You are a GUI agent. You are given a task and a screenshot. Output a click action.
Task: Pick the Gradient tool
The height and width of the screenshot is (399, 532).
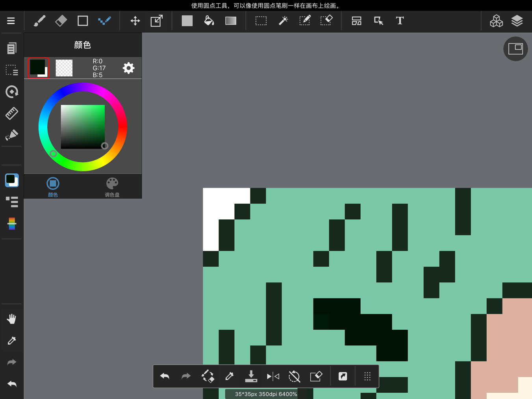point(231,21)
